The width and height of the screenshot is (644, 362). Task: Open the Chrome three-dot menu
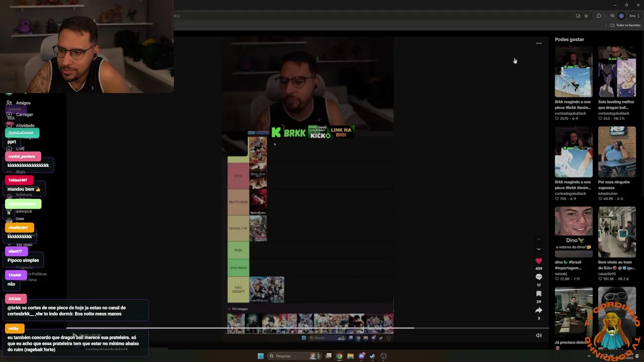[638, 16]
